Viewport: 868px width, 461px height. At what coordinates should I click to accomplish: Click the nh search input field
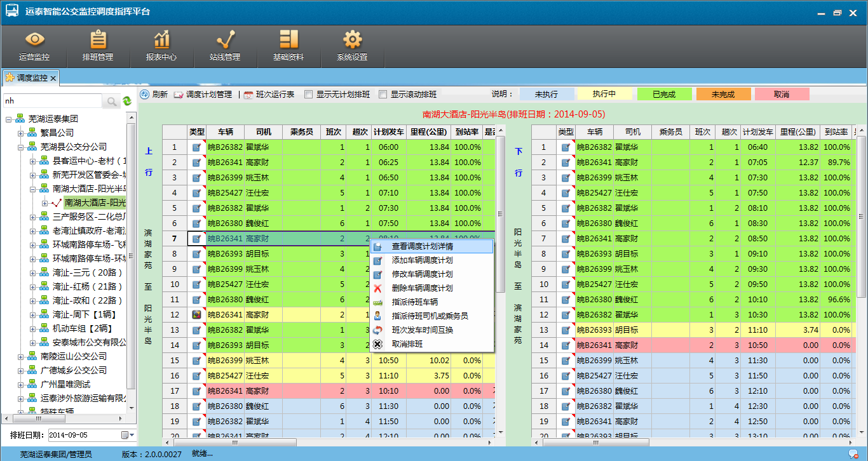coord(51,101)
